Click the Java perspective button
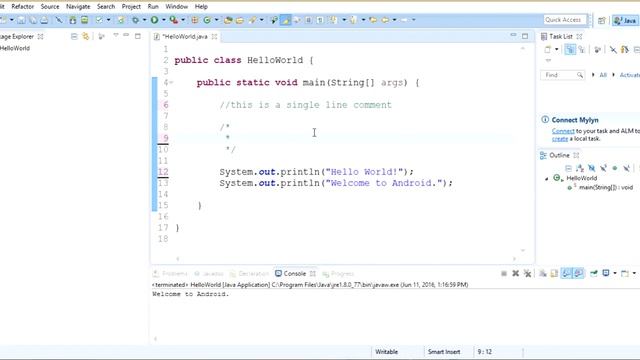This screenshot has width=640, height=360. point(625,20)
